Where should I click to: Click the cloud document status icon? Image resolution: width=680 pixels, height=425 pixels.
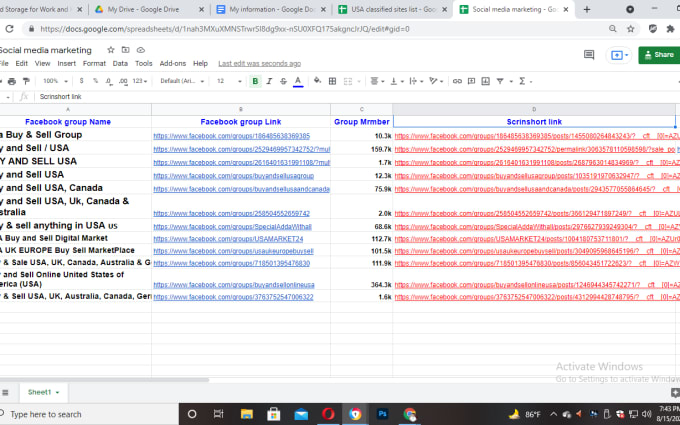[141, 50]
